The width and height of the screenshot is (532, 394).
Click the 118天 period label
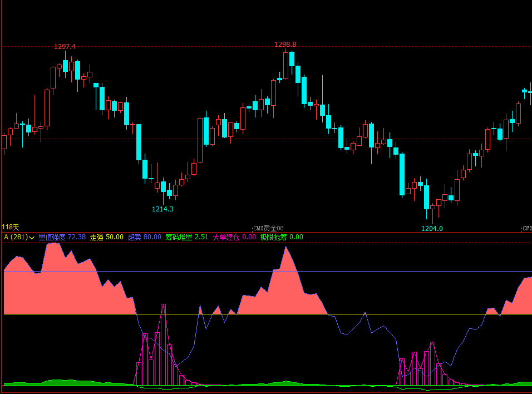coord(11,227)
